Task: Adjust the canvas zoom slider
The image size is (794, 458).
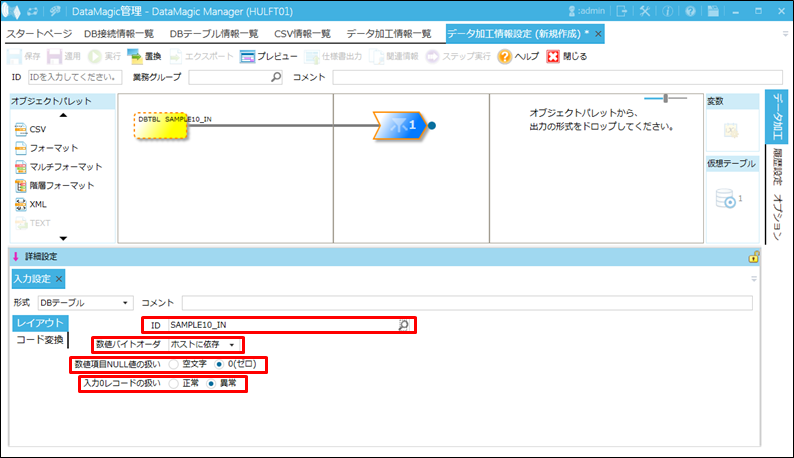Action: click(x=666, y=98)
